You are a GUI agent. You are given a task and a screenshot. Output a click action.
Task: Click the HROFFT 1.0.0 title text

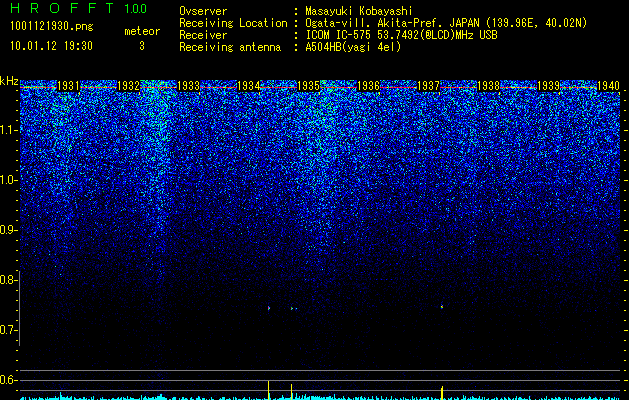click(79, 8)
